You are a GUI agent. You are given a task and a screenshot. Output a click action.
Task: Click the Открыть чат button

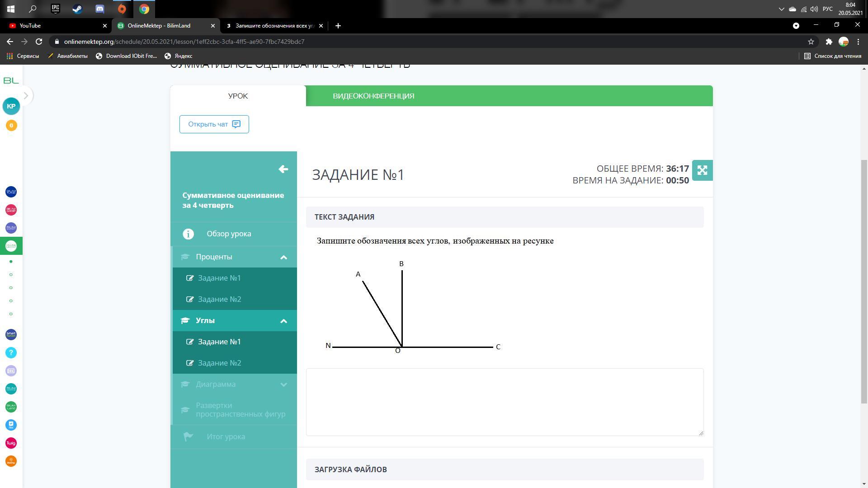click(214, 124)
